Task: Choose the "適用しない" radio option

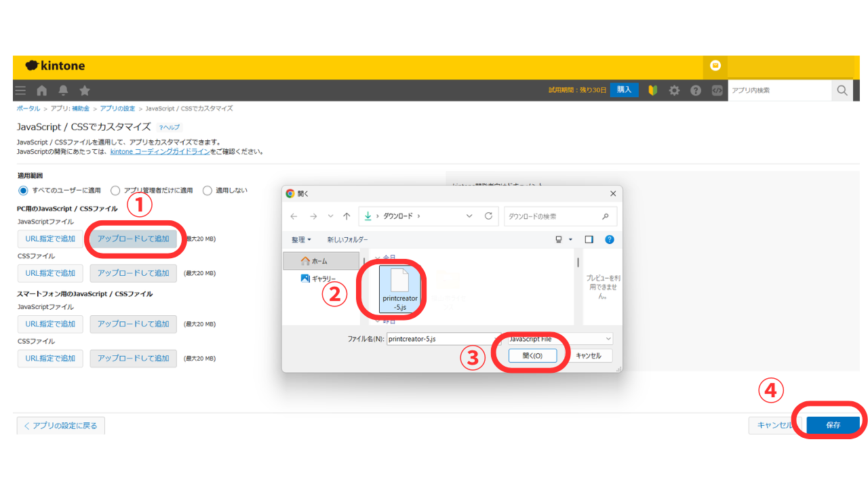Action: (208, 190)
